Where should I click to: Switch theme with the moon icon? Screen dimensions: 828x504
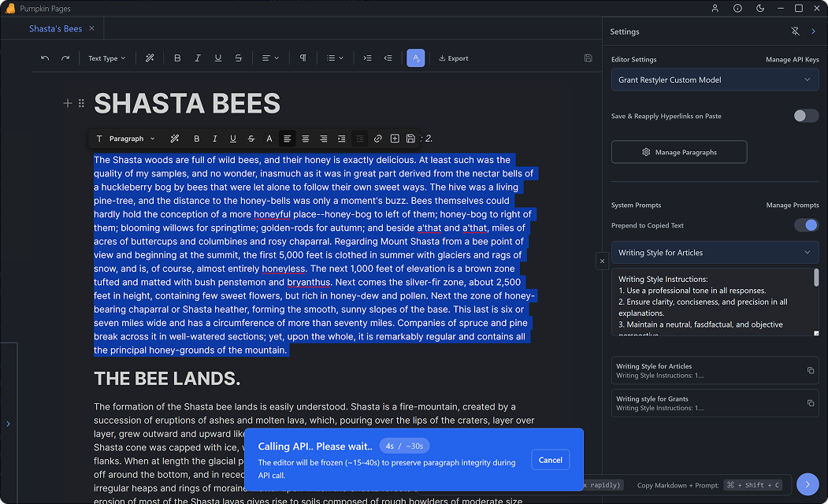click(x=759, y=9)
